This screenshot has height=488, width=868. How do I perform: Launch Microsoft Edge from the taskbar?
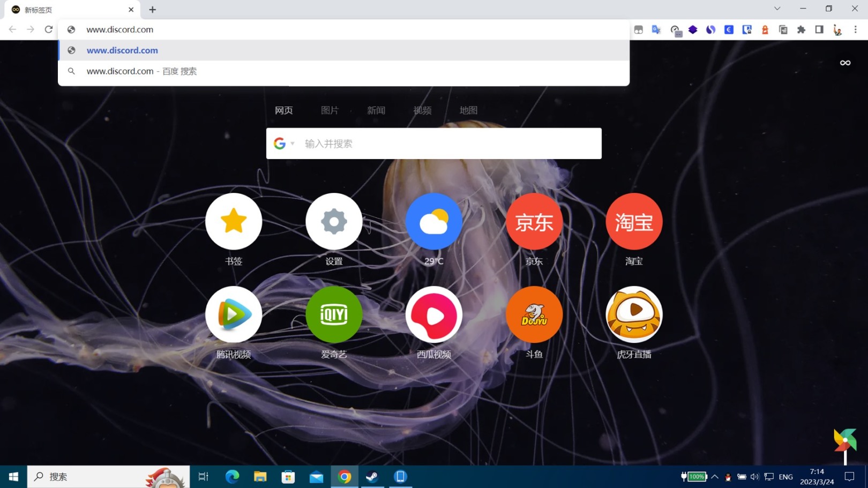(x=232, y=476)
